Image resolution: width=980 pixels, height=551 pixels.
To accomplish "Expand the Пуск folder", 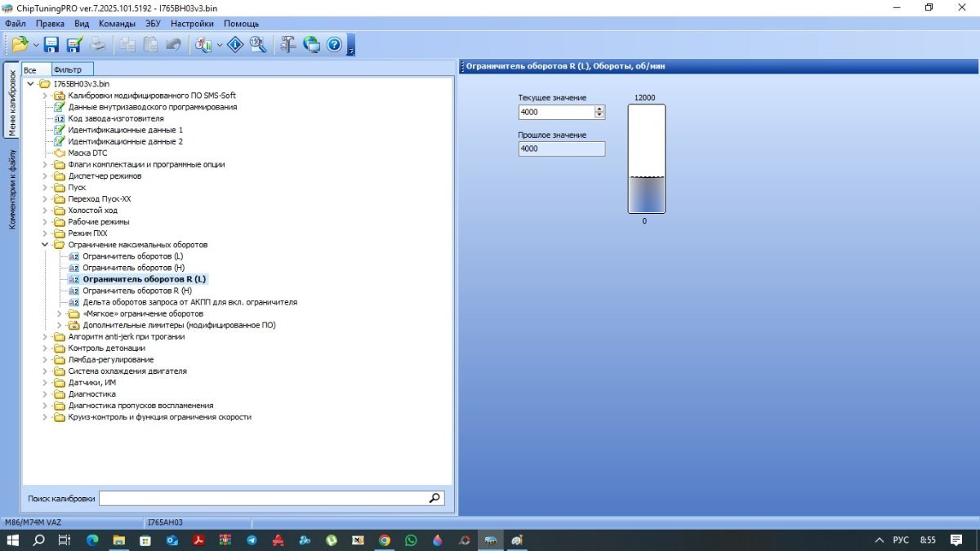I will click(x=46, y=187).
